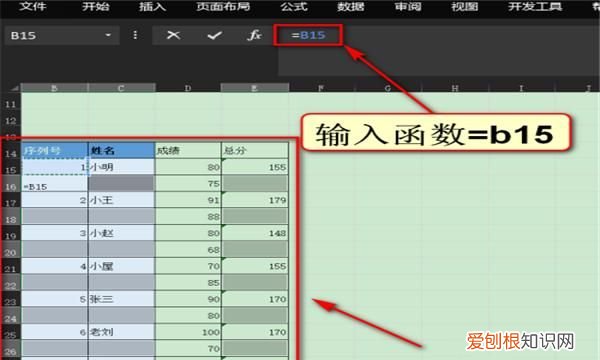Select row 11 header
Screen dimensions: 600x360
11,104
